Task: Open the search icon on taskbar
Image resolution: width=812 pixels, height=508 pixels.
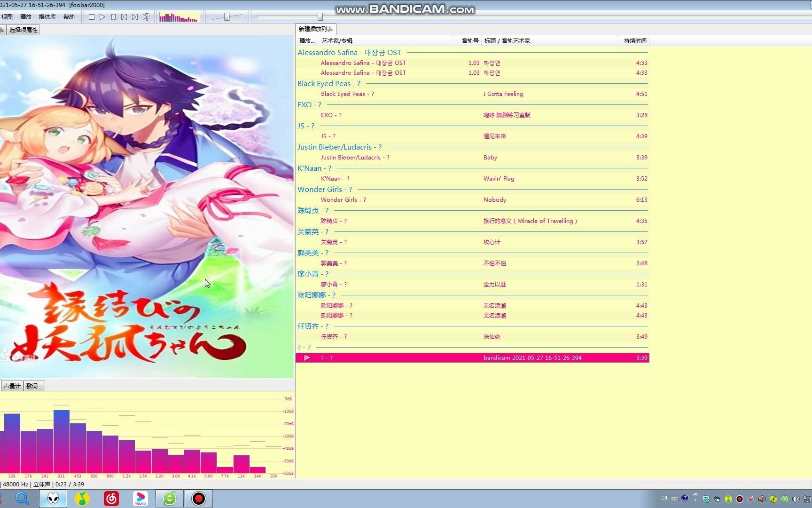Action: 22,499
